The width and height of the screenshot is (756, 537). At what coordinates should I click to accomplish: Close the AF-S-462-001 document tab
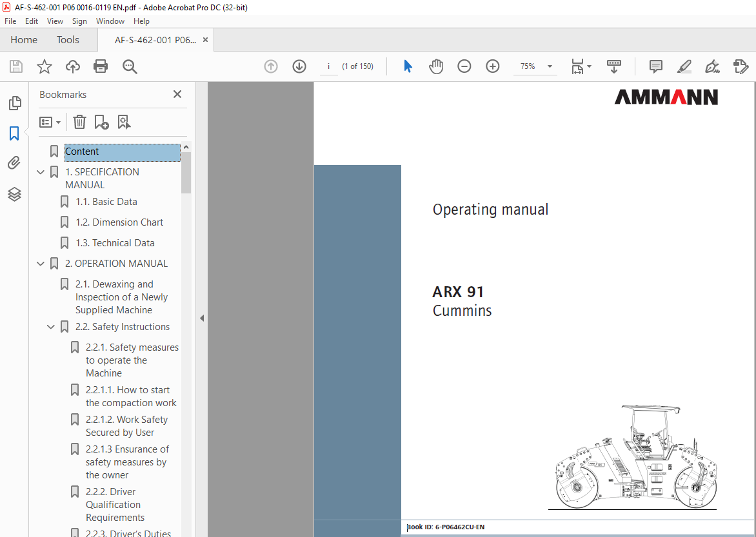coord(205,40)
